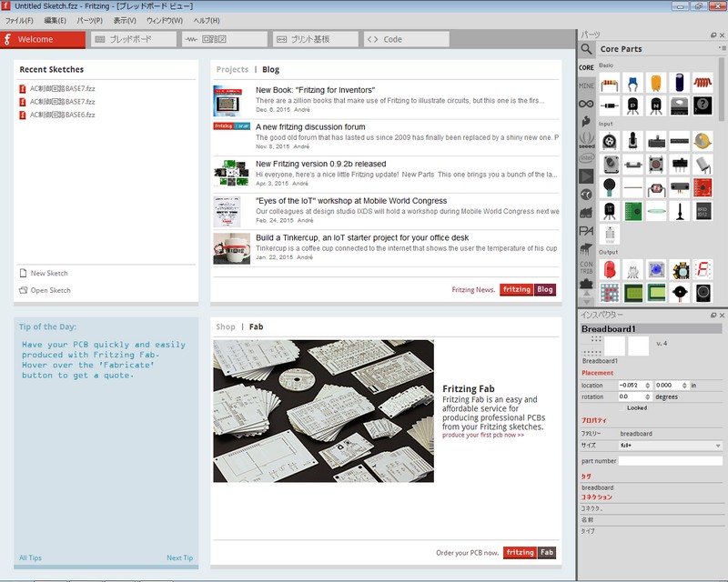Screen dimensions: 728x582
Task: Select the NPN transistor part
Action: click(x=656, y=105)
